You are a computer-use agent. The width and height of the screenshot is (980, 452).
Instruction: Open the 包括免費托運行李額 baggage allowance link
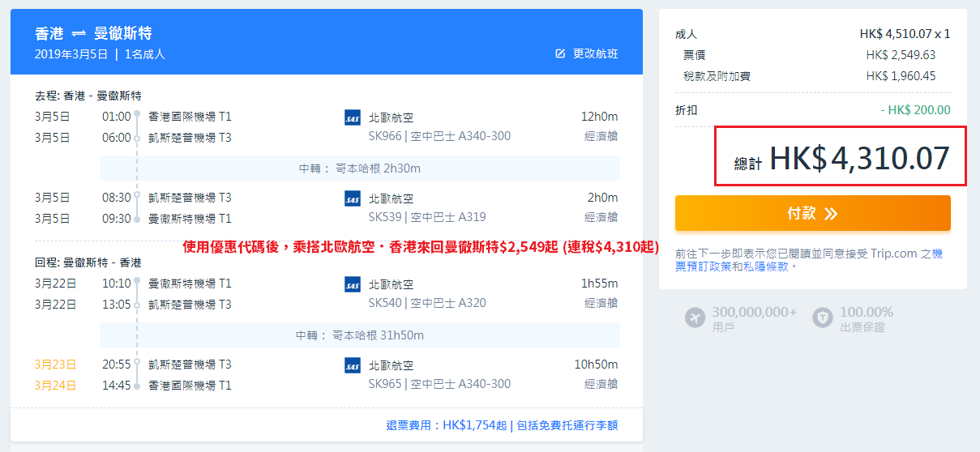pos(567,425)
